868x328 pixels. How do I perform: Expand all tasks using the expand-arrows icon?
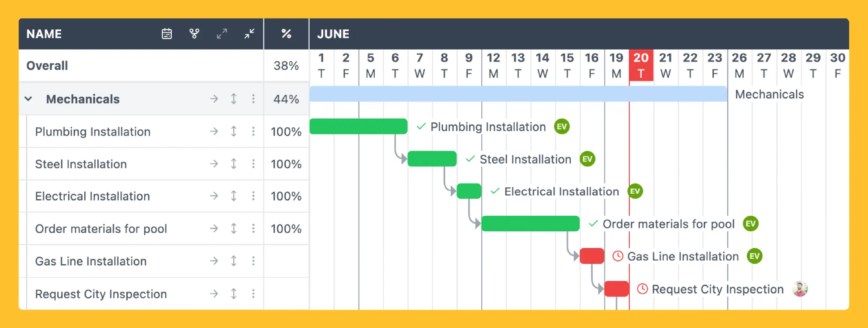coord(221,34)
